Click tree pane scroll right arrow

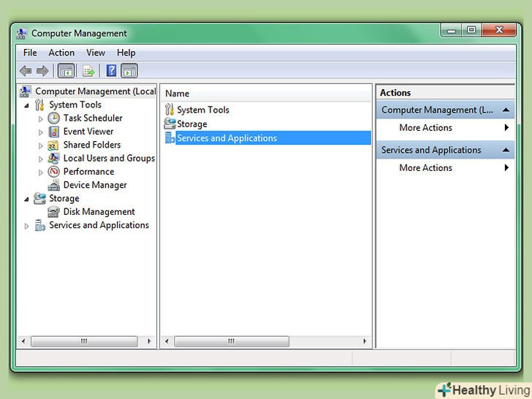[149, 341]
